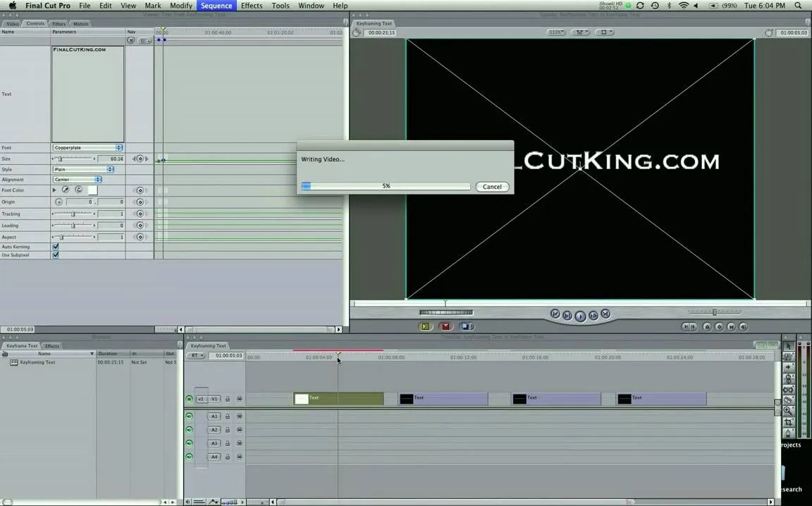Image resolution: width=812 pixels, height=506 pixels.
Task: Open the Wi-Fi status menu
Action: coord(684,6)
